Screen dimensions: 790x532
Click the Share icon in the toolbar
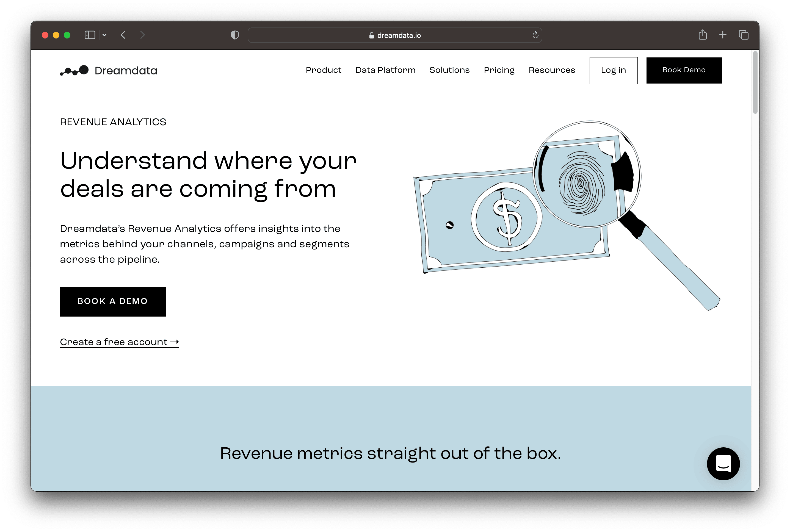coord(702,35)
